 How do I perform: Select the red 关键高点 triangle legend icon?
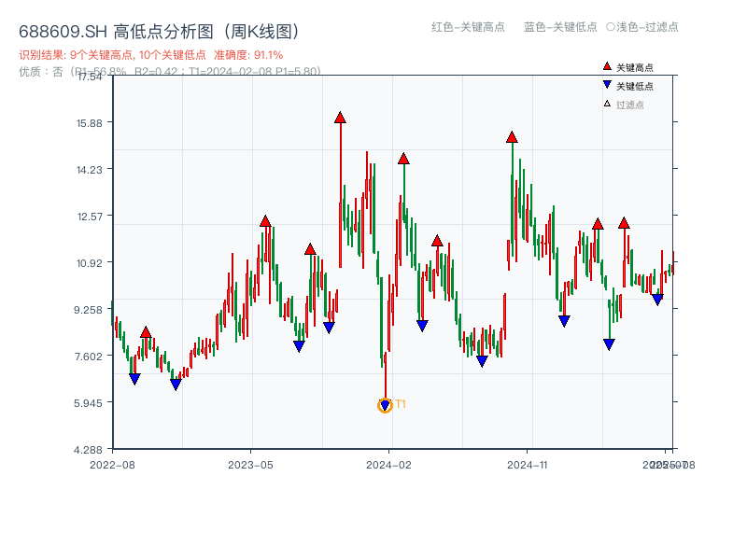click(607, 66)
